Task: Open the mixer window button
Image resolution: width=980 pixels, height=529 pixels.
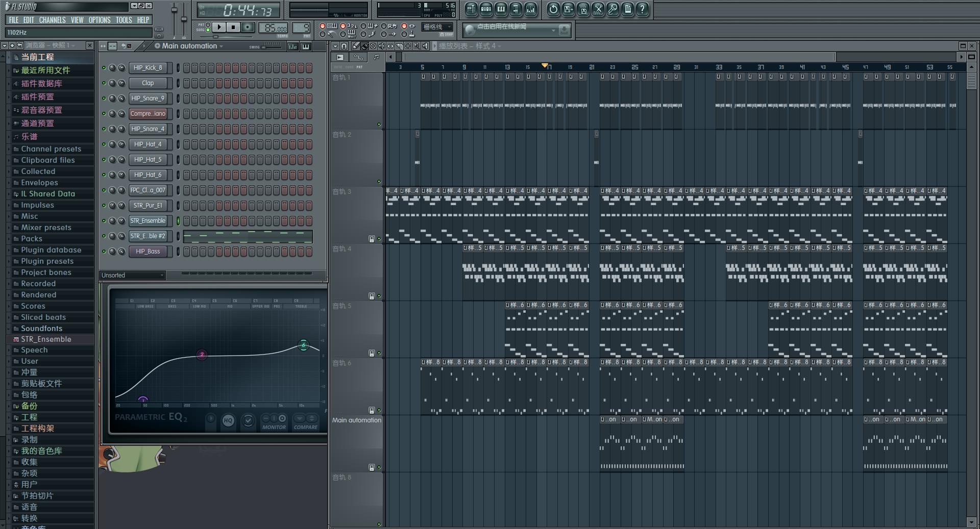Action: click(x=530, y=9)
